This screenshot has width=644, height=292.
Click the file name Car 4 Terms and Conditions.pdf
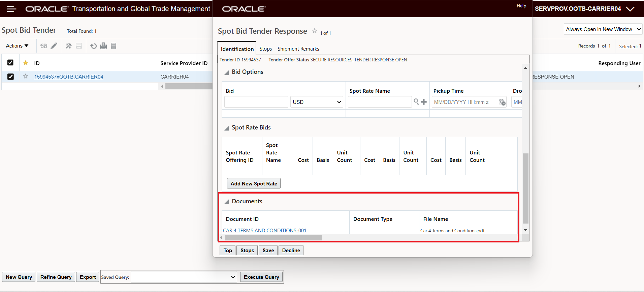point(452,231)
